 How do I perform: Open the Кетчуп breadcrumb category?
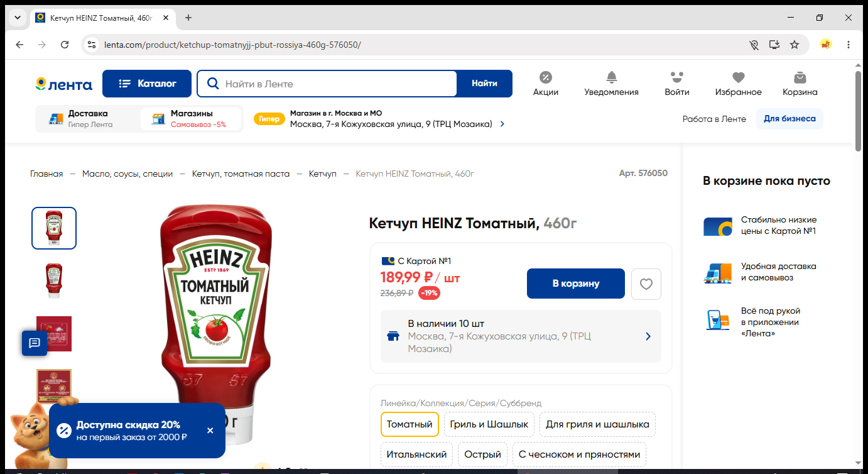(x=323, y=174)
